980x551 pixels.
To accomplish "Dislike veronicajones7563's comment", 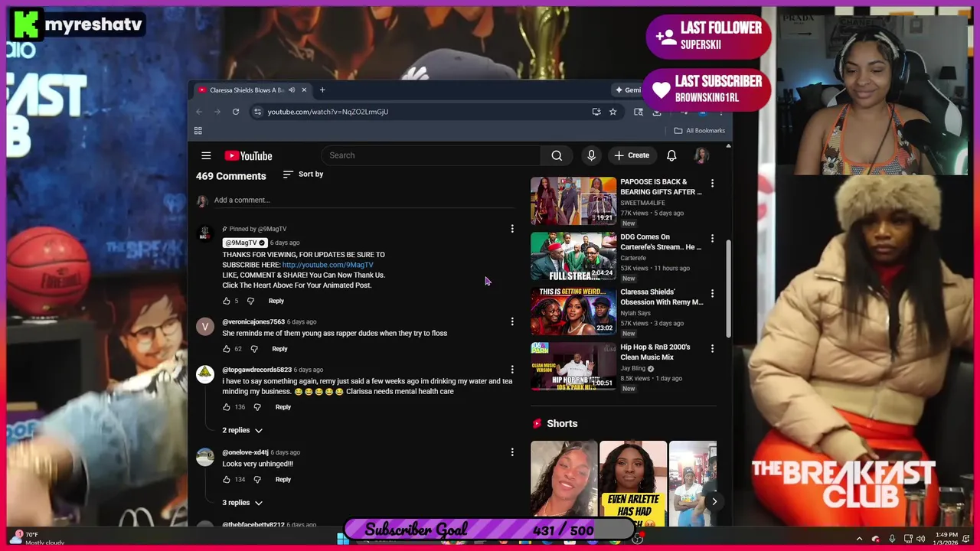I will pyautogui.click(x=255, y=349).
